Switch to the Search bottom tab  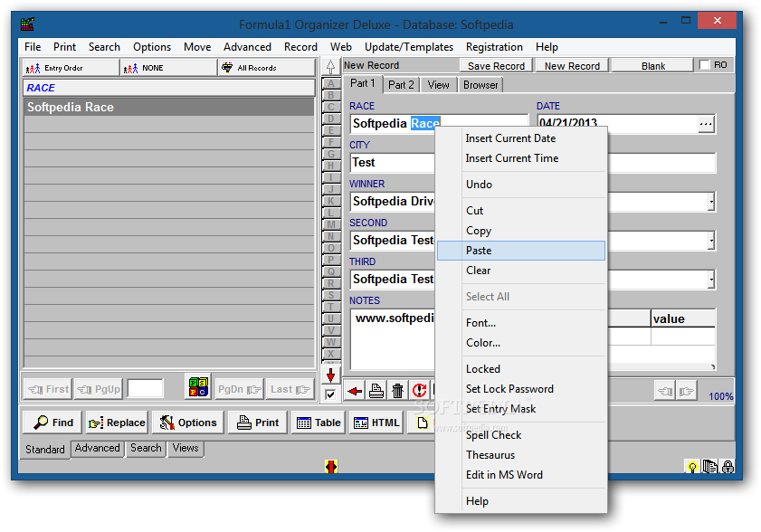click(x=146, y=448)
